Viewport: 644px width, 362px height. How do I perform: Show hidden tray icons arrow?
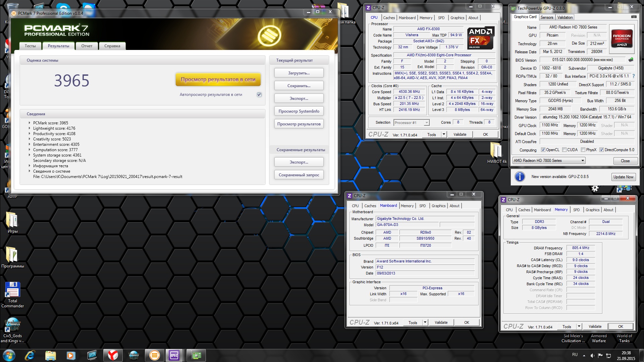(x=584, y=356)
